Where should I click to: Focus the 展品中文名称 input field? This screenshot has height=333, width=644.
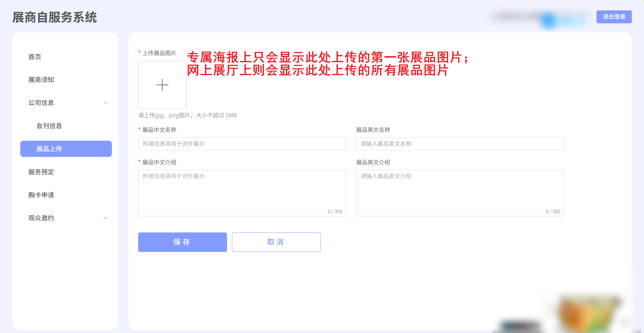click(242, 144)
